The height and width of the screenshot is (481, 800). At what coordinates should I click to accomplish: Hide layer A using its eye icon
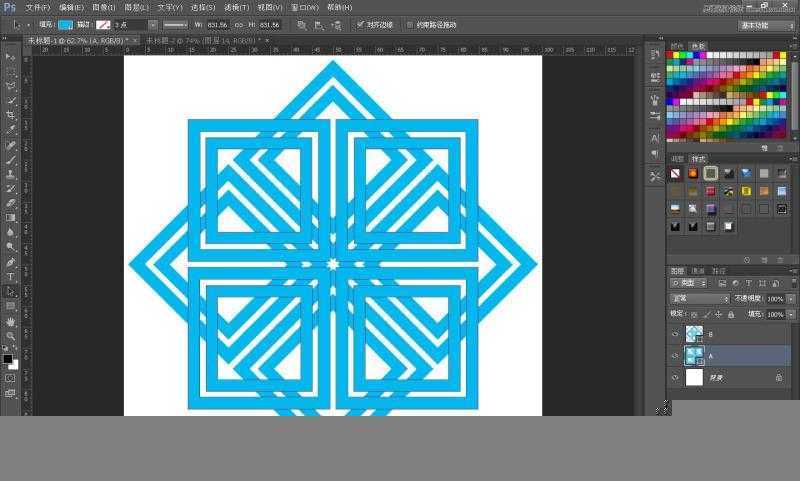coord(675,356)
